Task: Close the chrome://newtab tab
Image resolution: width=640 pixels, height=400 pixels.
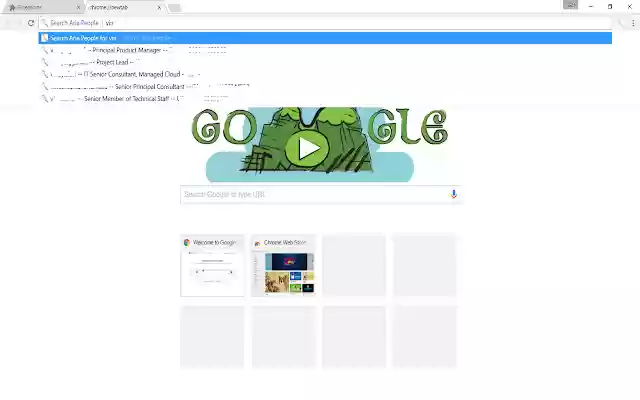Action: coord(159,7)
